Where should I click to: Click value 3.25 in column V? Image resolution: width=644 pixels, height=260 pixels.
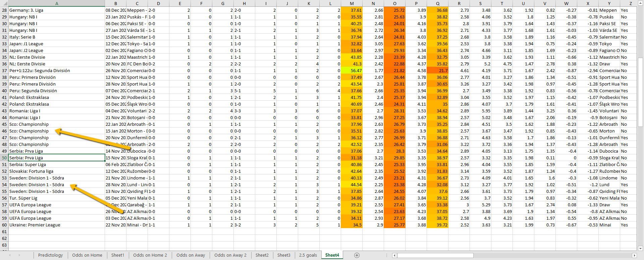click(x=545, y=111)
